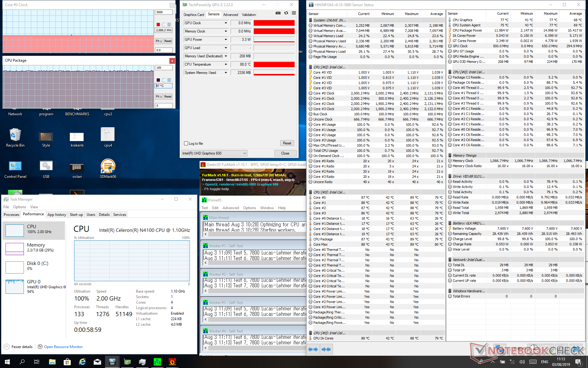The image size is (588, 368).
Task: Click the GPU-Z screenshot camera icon
Action: click(278, 13)
